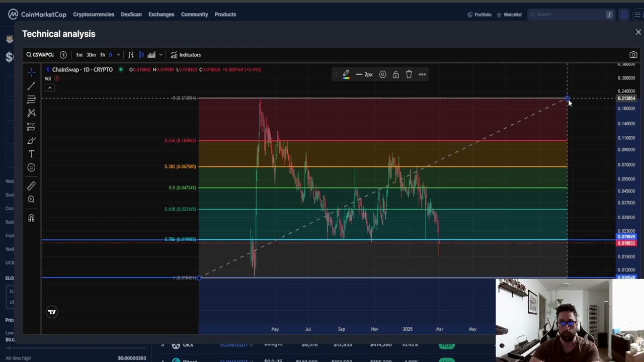Click the Vol indicator label

48,78
